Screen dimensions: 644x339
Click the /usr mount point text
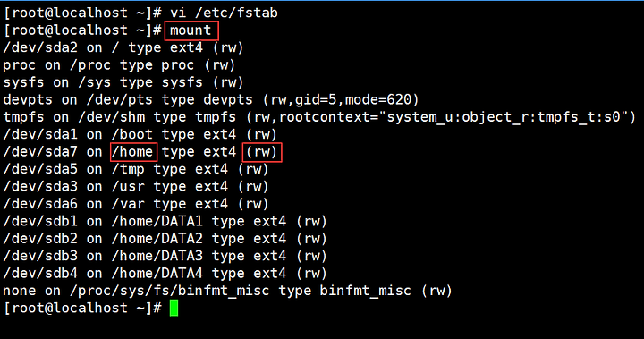tap(128, 187)
